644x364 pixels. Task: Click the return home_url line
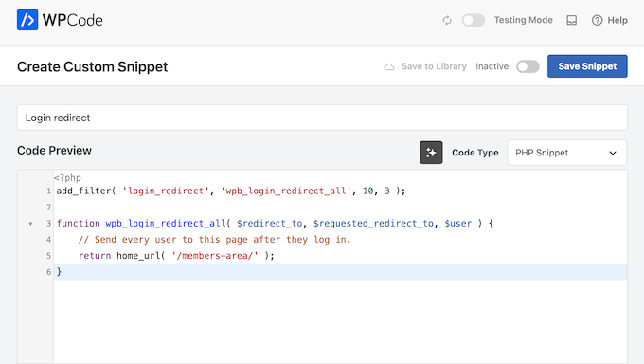(x=176, y=256)
